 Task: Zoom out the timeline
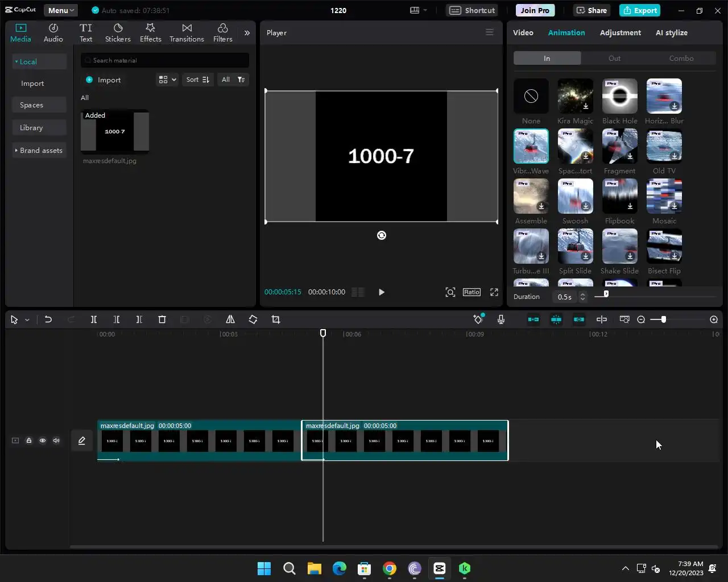pos(641,319)
